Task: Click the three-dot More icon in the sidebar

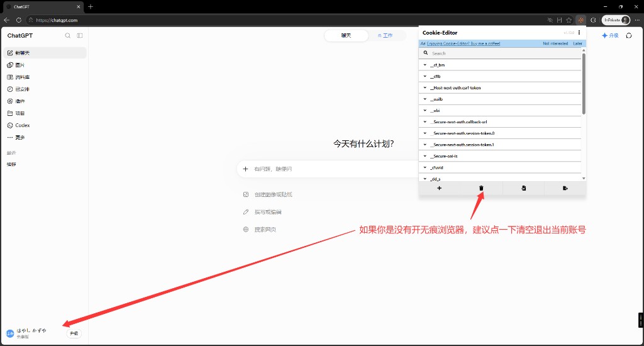Action: point(10,137)
